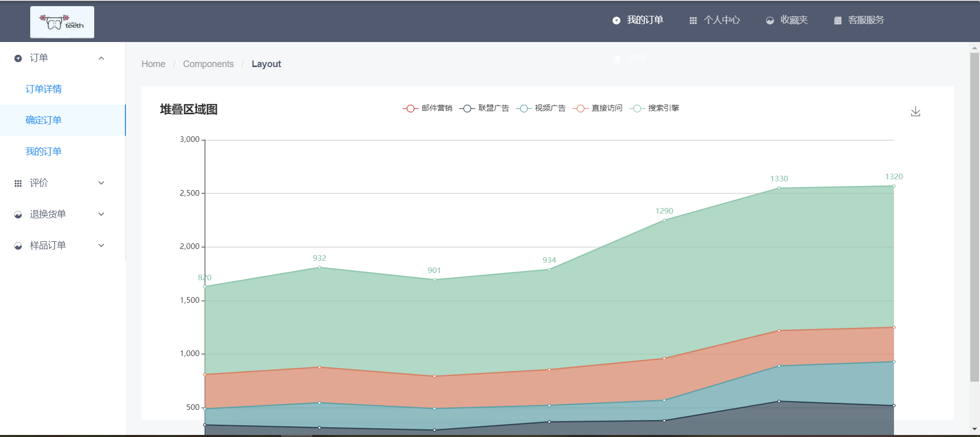Screen dimensions: 980x437
Task: Click the 1,000 y-axis label
Action: click(x=189, y=353)
